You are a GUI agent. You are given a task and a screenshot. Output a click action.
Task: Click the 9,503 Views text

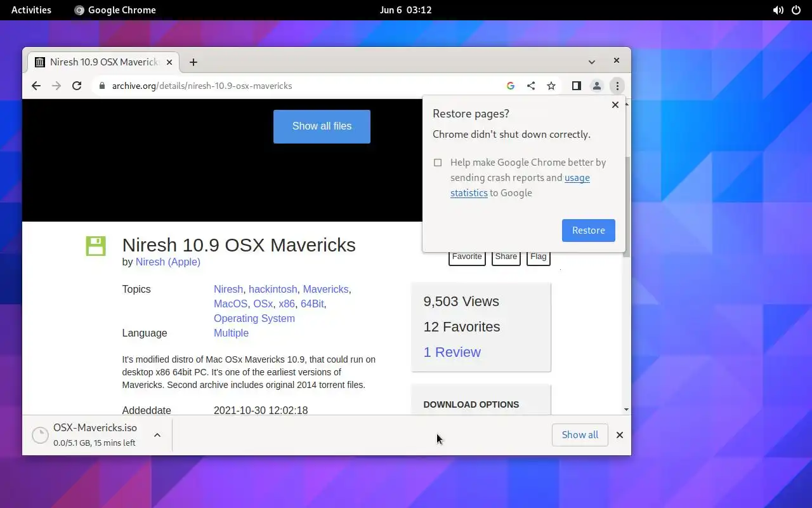tap(461, 302)
